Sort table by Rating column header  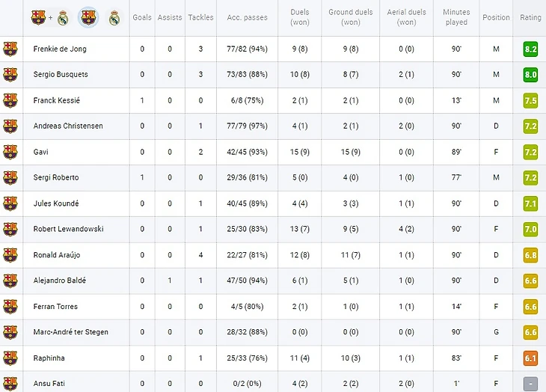click(530, 17)
